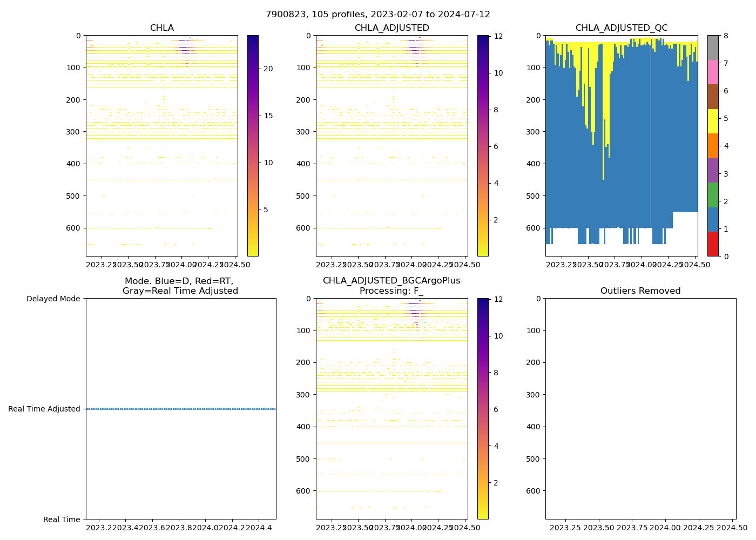Image resolution: width=756 pixels, height=540 pixels.
Task: Click the orange segment of QC colorbar
Action: pyautogui.click(x=713, y=146)
